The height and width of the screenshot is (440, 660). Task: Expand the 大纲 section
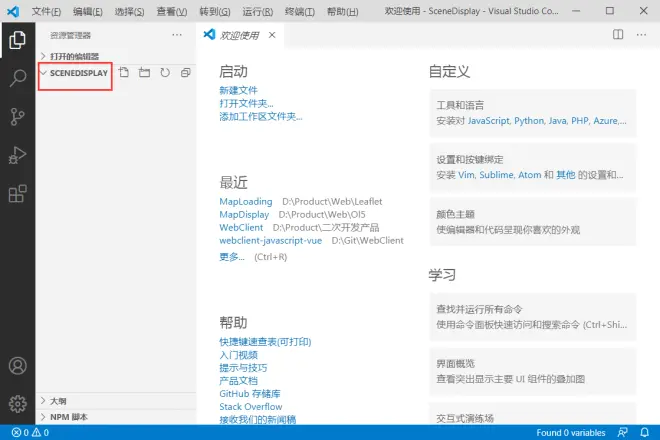point(116,401)
